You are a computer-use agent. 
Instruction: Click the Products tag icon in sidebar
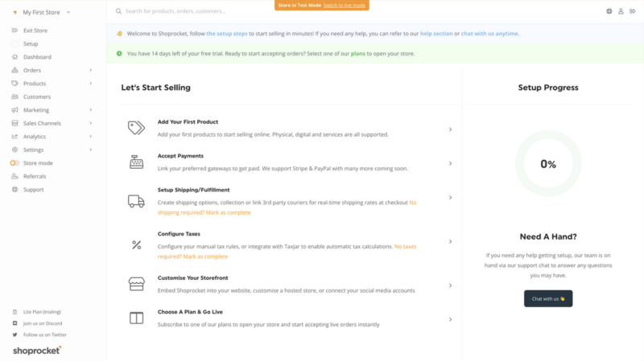coord(14,84)
